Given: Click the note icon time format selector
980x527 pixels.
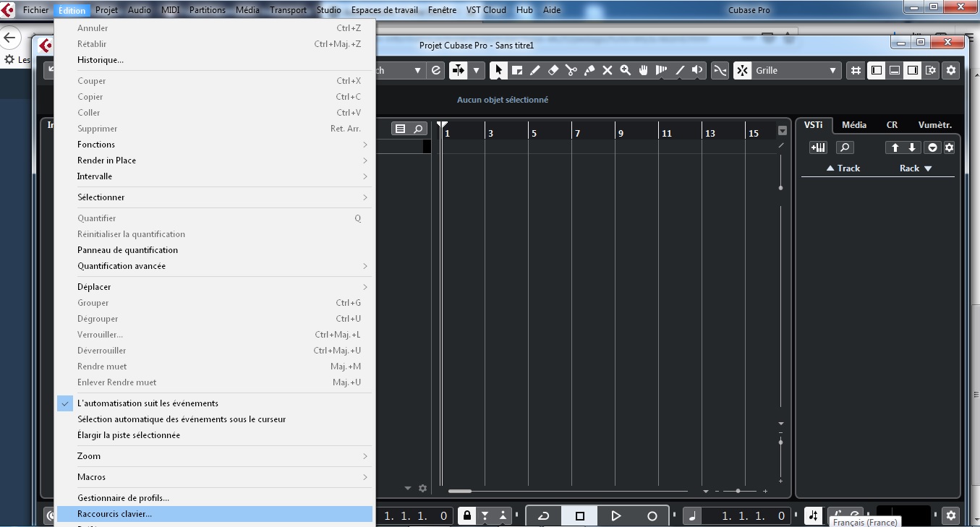Looking at the screenshot, I should tap(693, 515).
